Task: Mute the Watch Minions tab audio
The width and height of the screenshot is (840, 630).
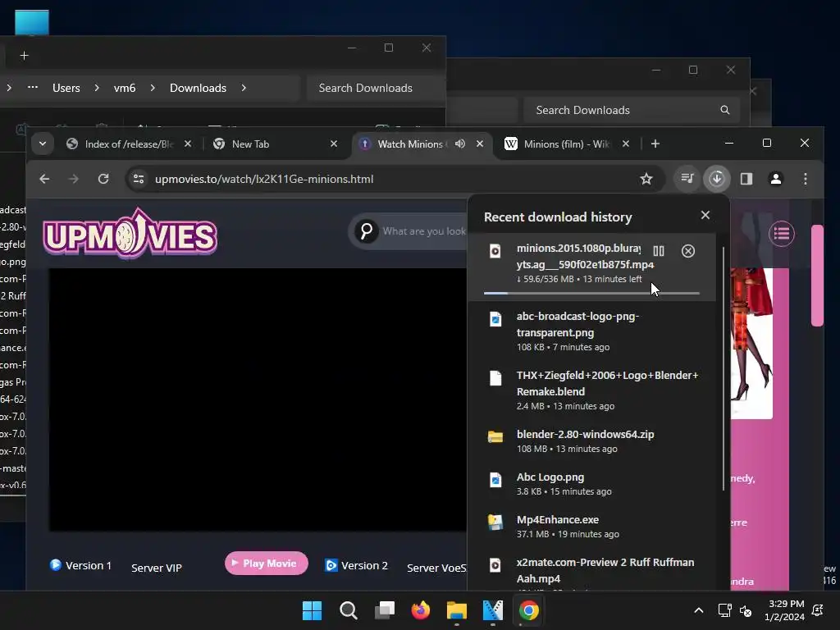Action: (x=460, y=144)
